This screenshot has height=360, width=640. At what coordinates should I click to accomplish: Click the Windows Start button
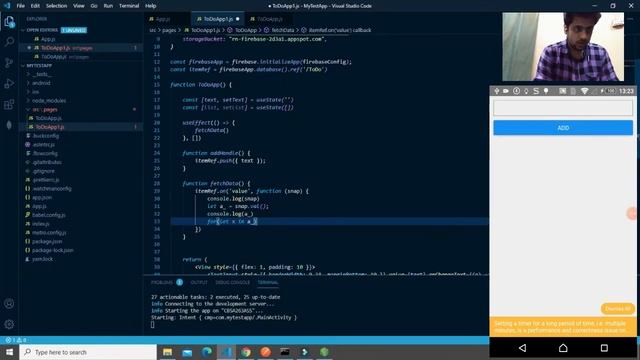point(9,352)
